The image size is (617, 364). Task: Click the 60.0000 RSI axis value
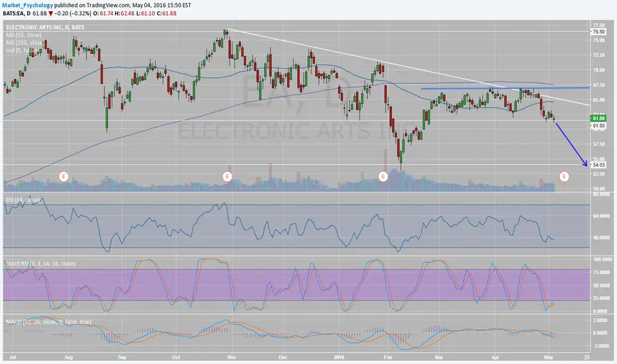(x=601, y=216)
